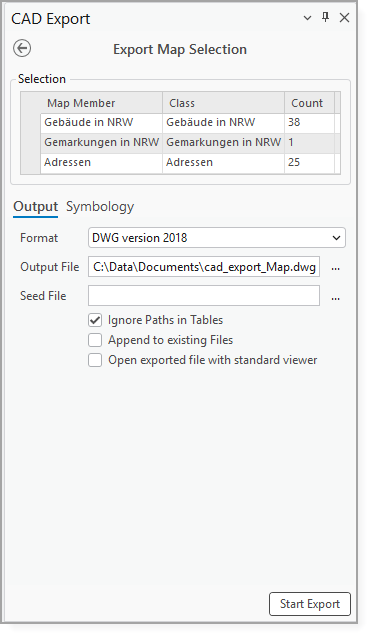Select Gebäude in NRW Map Member cell
The height and width of the screenshot is (639, 373).
tap(101, 123)
